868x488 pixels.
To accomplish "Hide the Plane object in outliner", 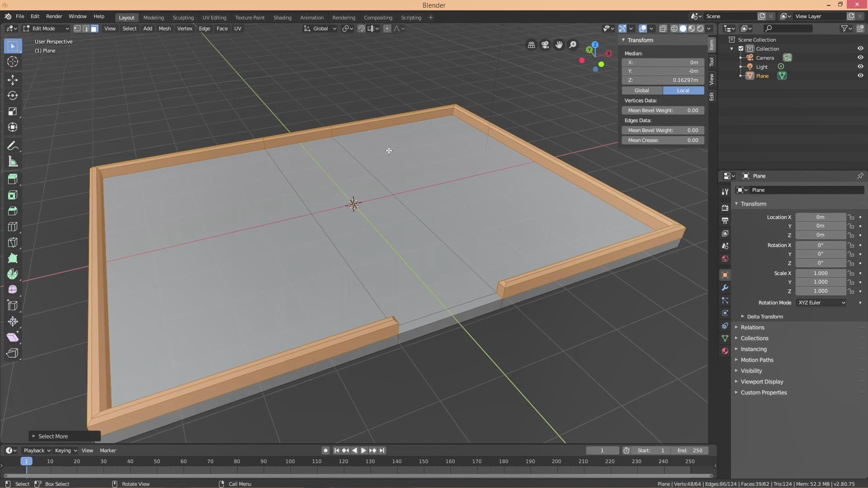I will (x=860, y=76).
